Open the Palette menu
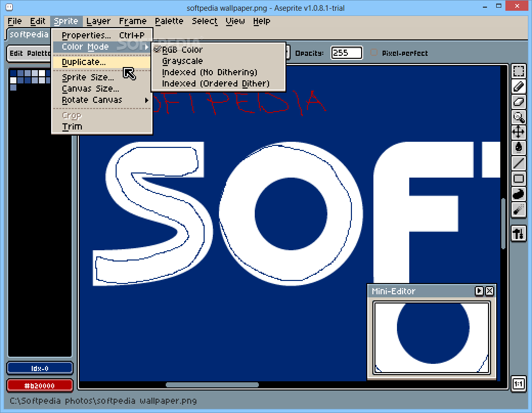The height and width of the screenshot is (413, 532). pos(169,21)
